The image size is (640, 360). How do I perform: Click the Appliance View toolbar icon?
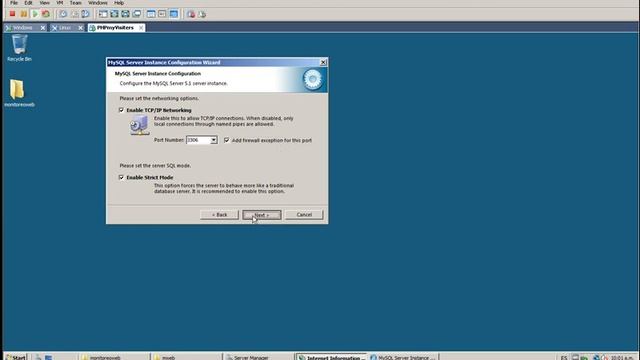(162, 14)
